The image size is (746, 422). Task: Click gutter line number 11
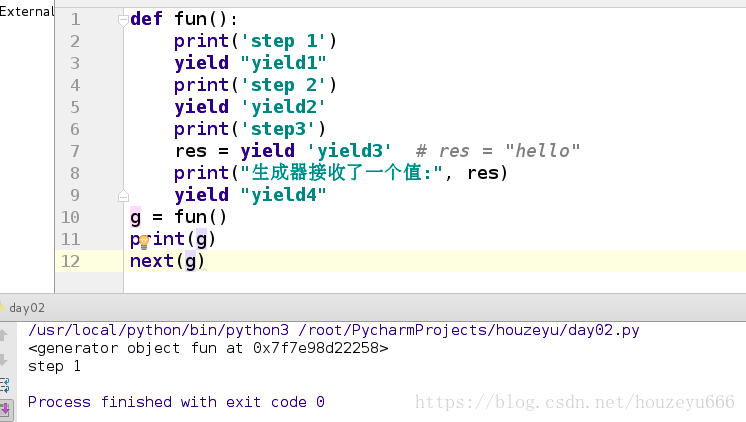[x=70, y=239]
